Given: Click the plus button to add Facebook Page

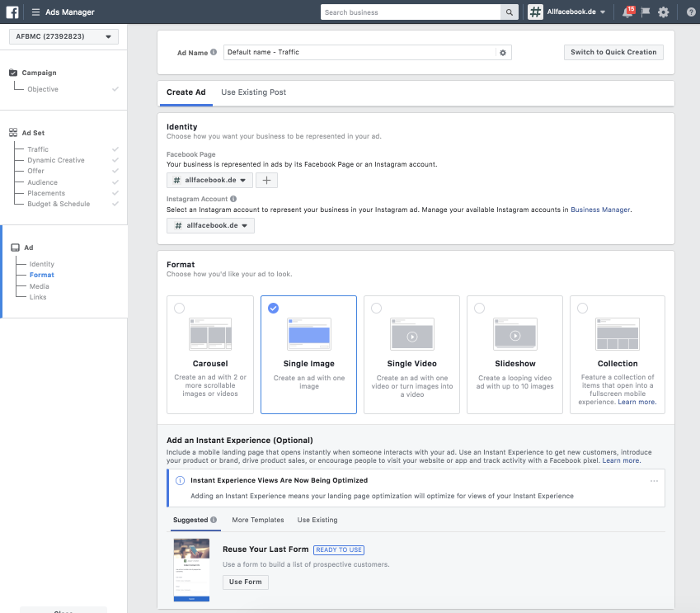Looking at the screenshot, I should [266, 181].
